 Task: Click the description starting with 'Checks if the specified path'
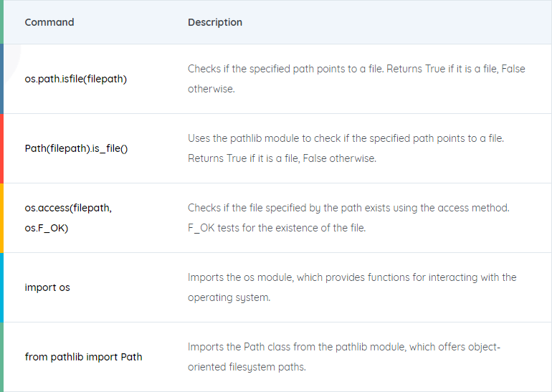[356, 78]
